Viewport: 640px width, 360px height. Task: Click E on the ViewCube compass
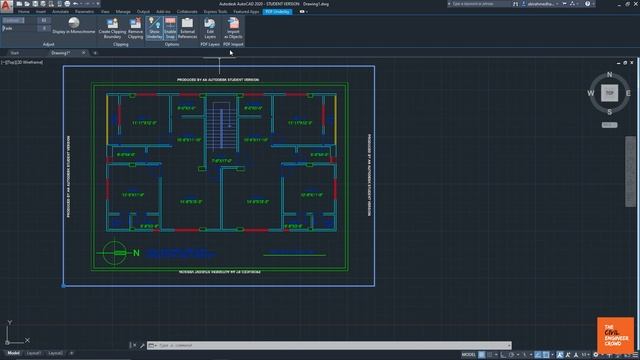point(628,93)
